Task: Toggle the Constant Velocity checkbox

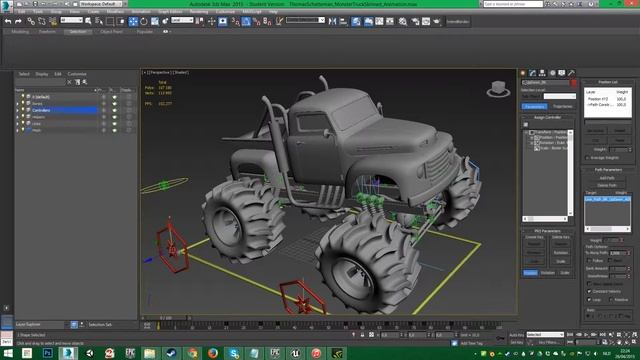Action: 589,291
